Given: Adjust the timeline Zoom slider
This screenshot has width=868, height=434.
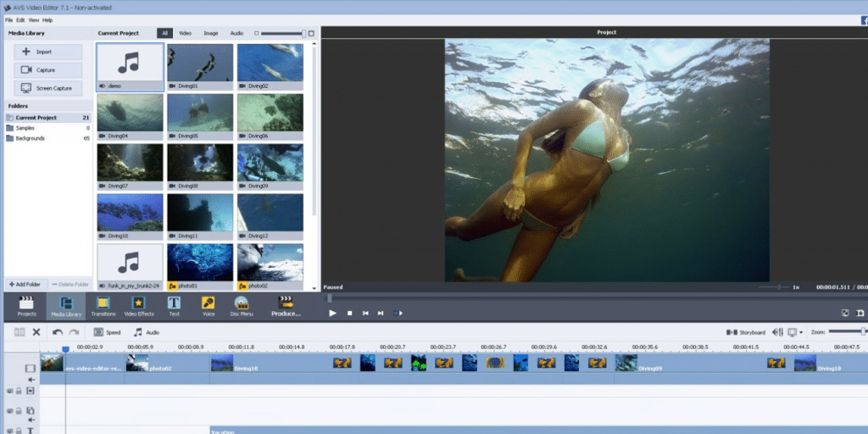Looking at the screenshot, I should pos(848,331).
